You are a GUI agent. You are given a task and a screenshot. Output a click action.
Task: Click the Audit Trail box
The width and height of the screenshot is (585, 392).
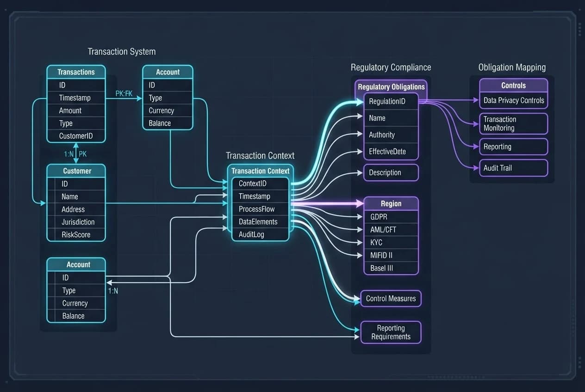[x=513, y=168]
